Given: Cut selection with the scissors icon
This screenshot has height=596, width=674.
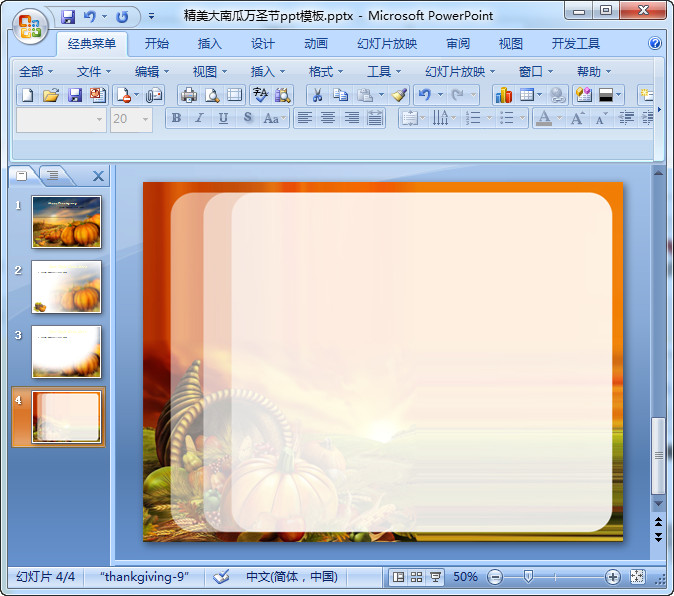Looking at the screenshot, I should pyautogui.click(x=317, y=95).
